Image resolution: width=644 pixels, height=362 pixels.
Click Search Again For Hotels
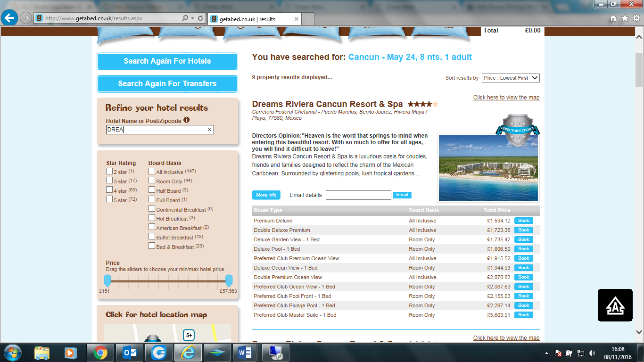[167, 61]
